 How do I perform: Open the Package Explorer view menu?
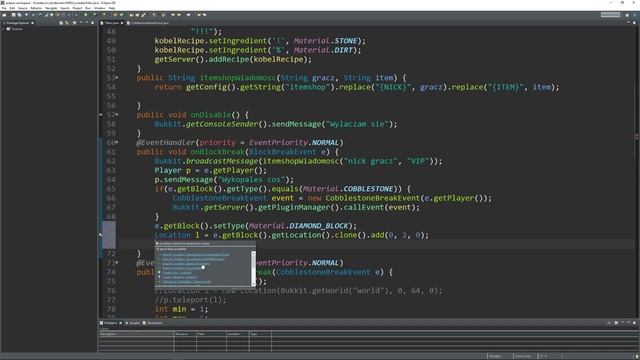(80, 23)
